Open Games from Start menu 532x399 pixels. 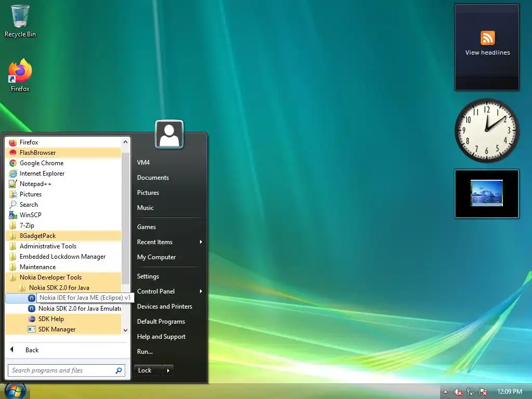point(146,227)
